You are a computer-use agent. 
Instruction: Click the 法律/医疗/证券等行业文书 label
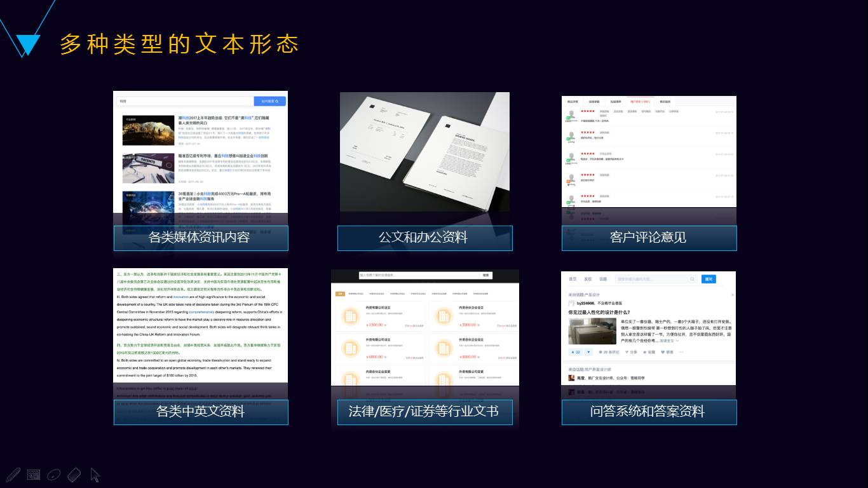click(424, 412)
